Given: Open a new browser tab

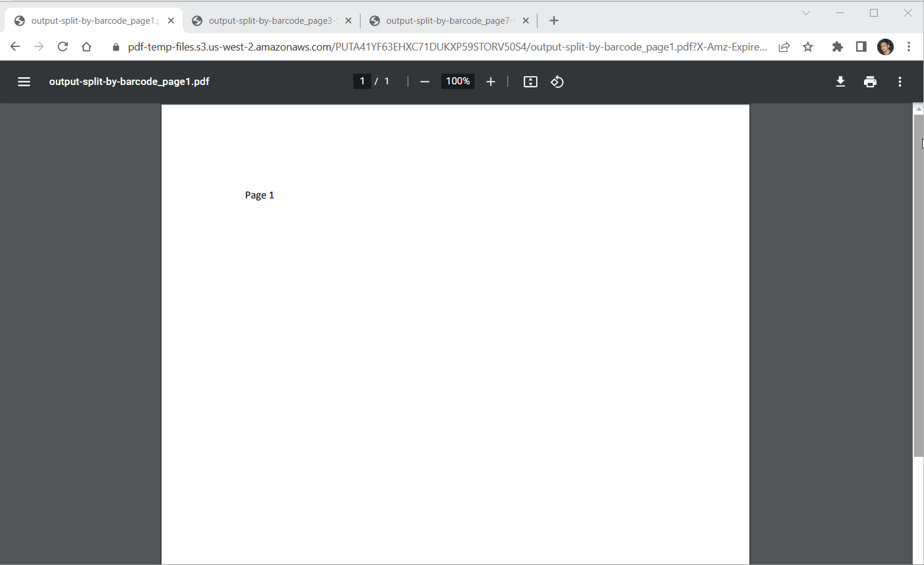Looking at the screenshot, I should 554,21.
